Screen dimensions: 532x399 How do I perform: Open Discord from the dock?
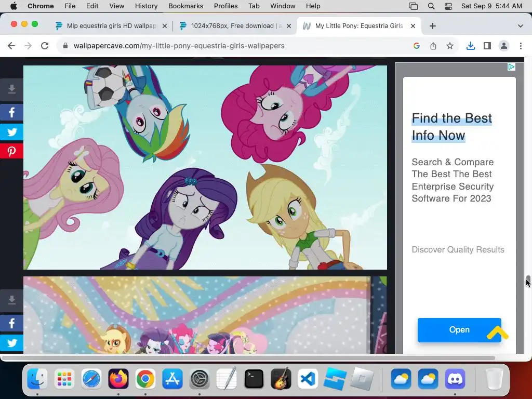(x=455, y=379)
